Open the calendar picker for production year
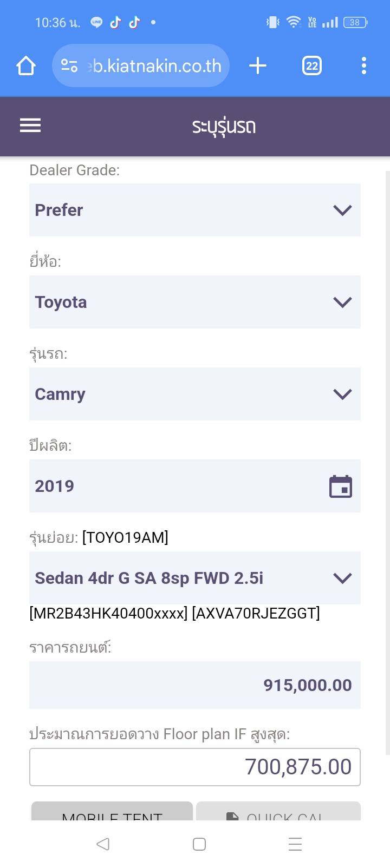 click(x=341, y=486)
